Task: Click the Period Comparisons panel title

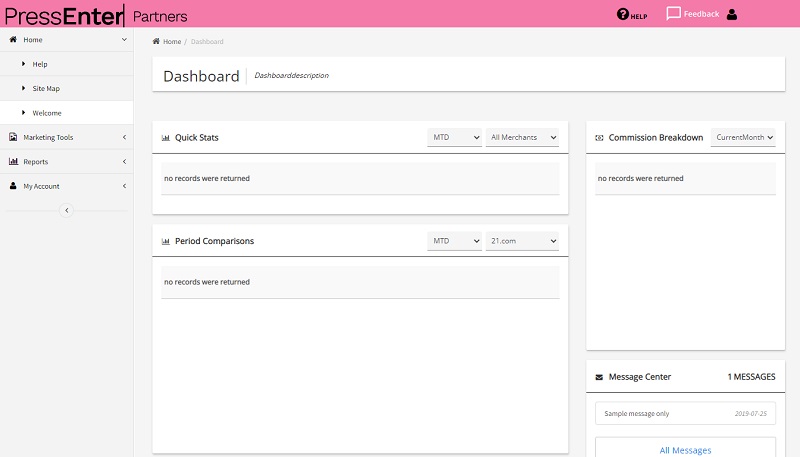Action: 214,241
